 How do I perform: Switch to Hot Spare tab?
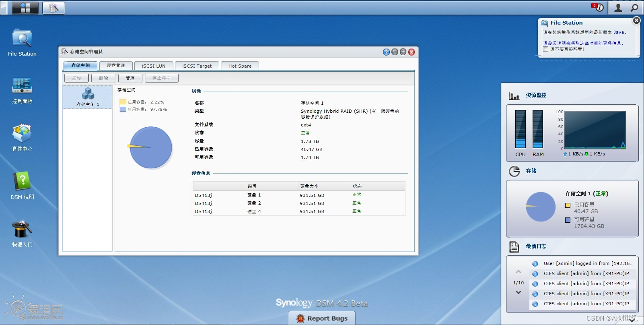(240, 66)
